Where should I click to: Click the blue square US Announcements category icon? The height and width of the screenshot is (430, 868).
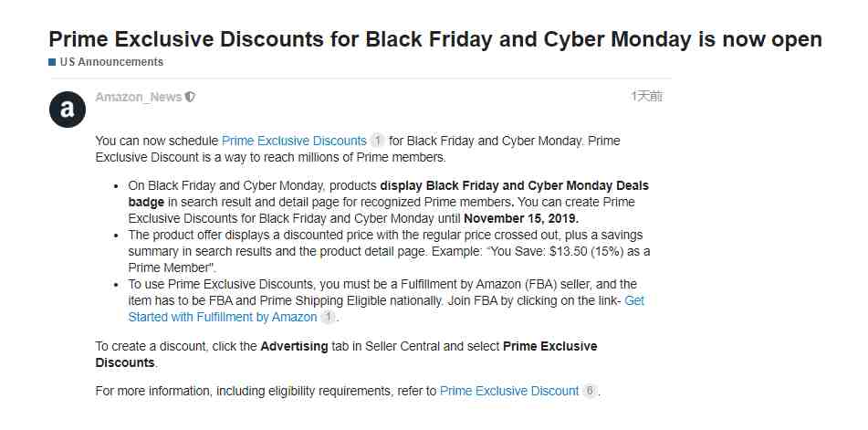pos(52,62)
